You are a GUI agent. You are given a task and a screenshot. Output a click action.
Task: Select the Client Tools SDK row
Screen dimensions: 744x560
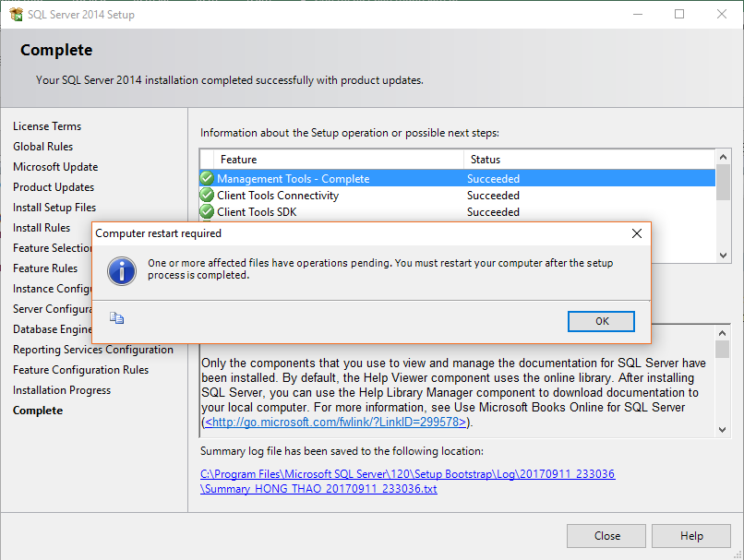458,211
